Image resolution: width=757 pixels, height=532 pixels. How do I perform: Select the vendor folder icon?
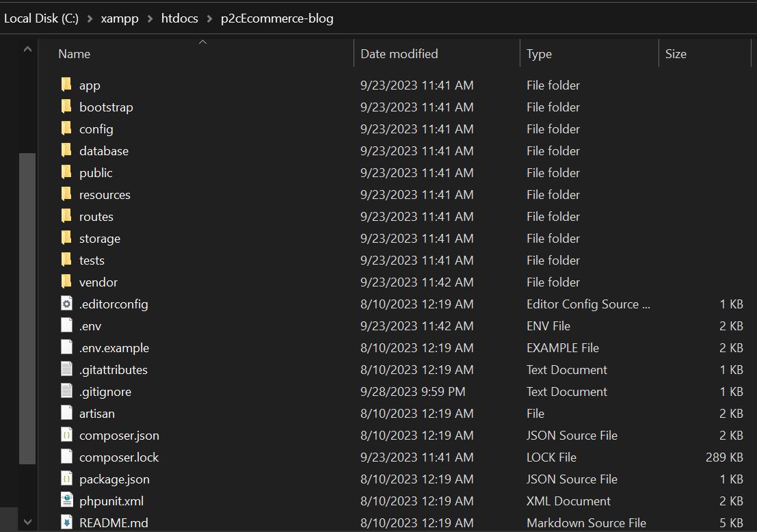click(x=66, y=282)
